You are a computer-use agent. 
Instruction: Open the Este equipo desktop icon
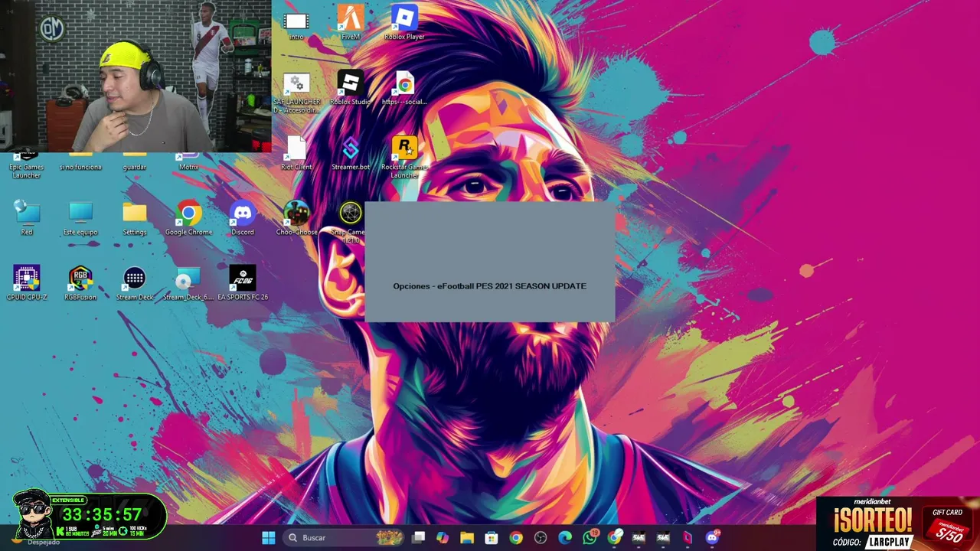(x=80, y=214)
